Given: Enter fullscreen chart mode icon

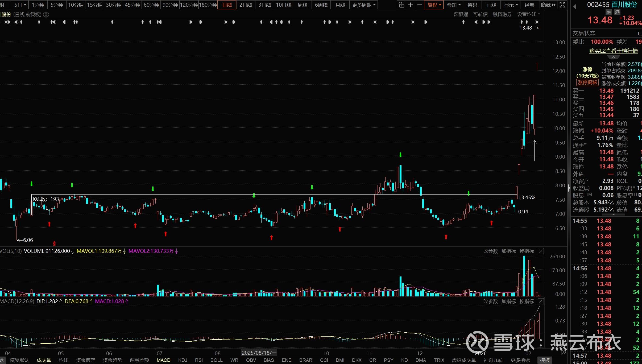Looking at the screenshot, I should point(562,5).
